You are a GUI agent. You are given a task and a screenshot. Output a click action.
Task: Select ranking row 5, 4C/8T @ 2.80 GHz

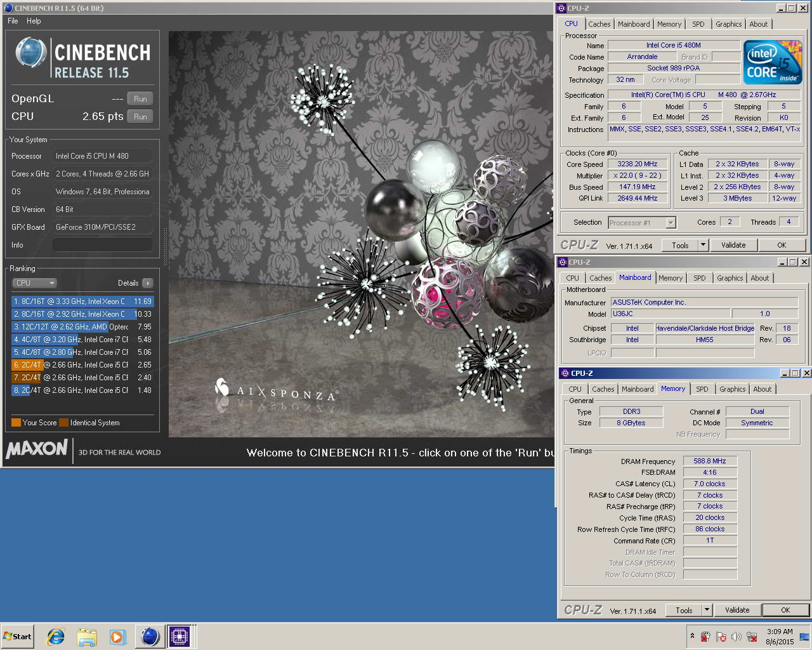[82, 352]
